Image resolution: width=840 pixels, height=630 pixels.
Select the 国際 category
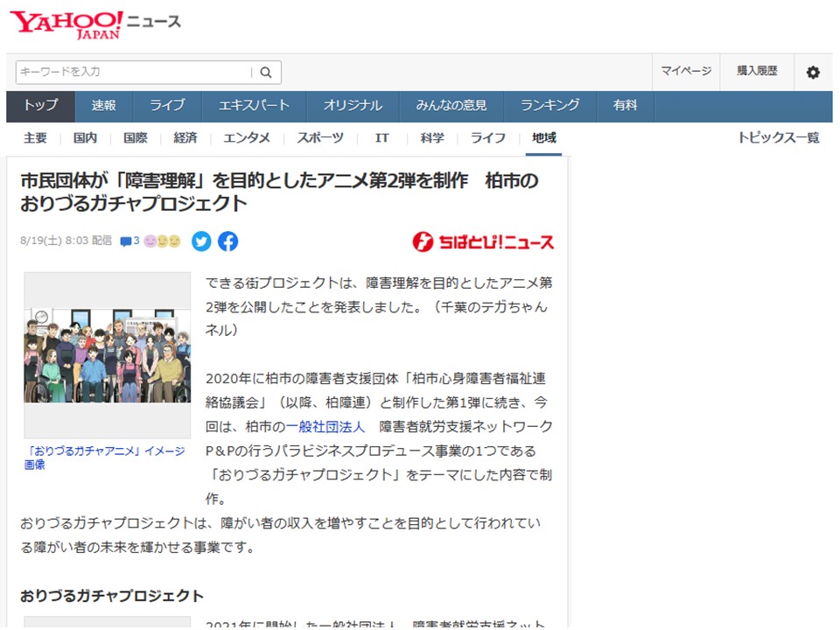click(x=135, y=138)
